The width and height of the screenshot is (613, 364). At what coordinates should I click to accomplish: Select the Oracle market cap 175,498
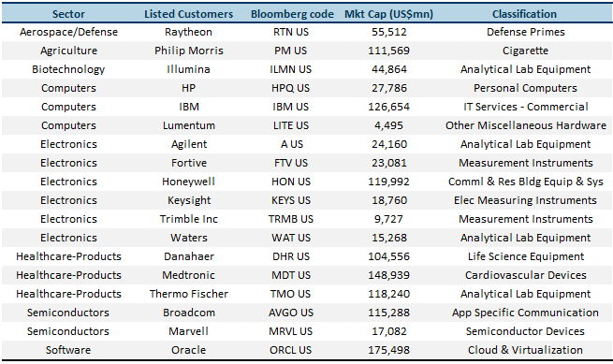point(388,350)
